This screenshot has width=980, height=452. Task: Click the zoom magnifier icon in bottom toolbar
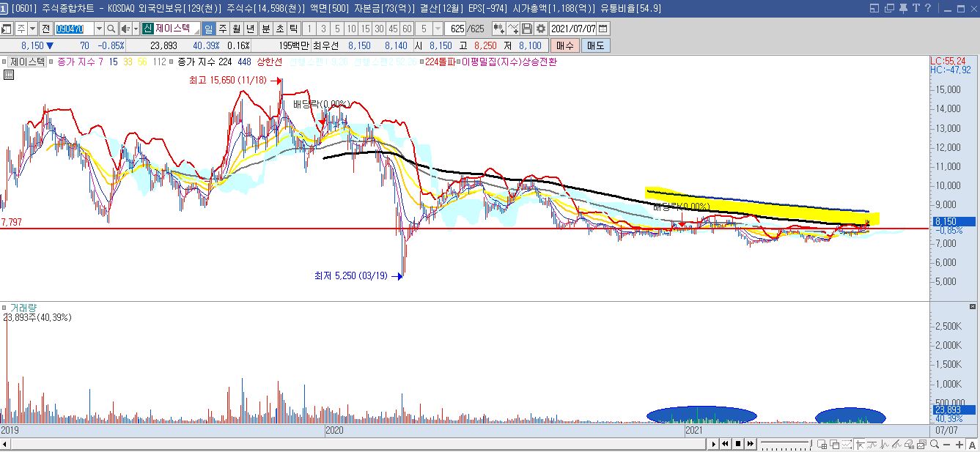934,444
